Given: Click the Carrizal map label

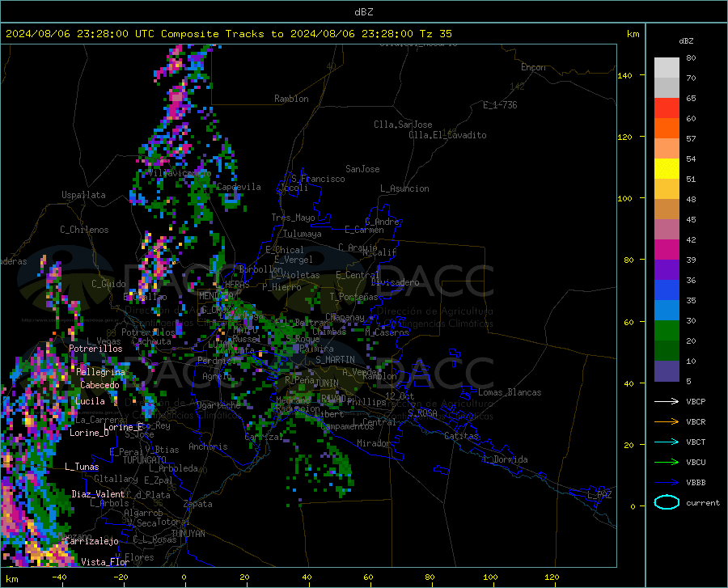Looking at the screenshot, I should click(x=264, y=438).
